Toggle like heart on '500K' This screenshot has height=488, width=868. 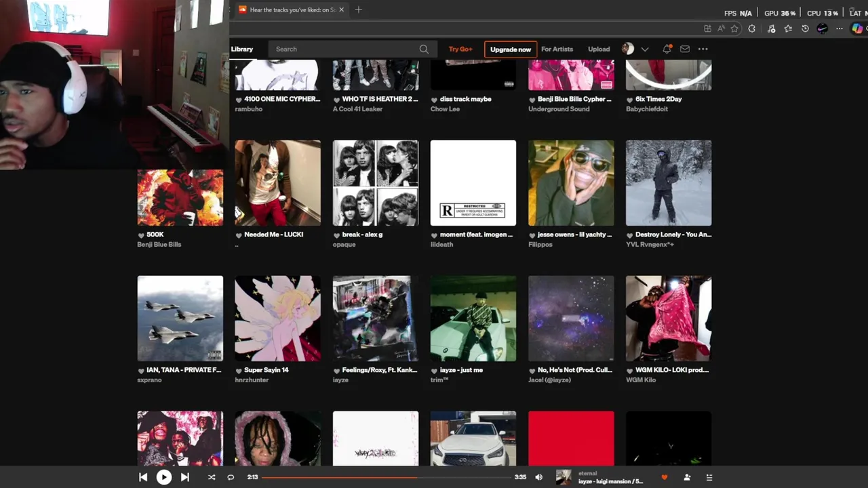pos(141,235)
